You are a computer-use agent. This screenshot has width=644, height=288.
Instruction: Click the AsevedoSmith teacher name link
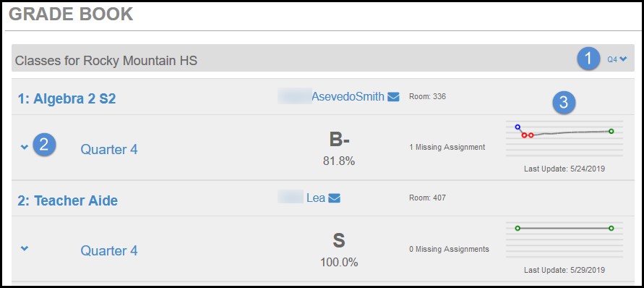(x=348, y=96)
